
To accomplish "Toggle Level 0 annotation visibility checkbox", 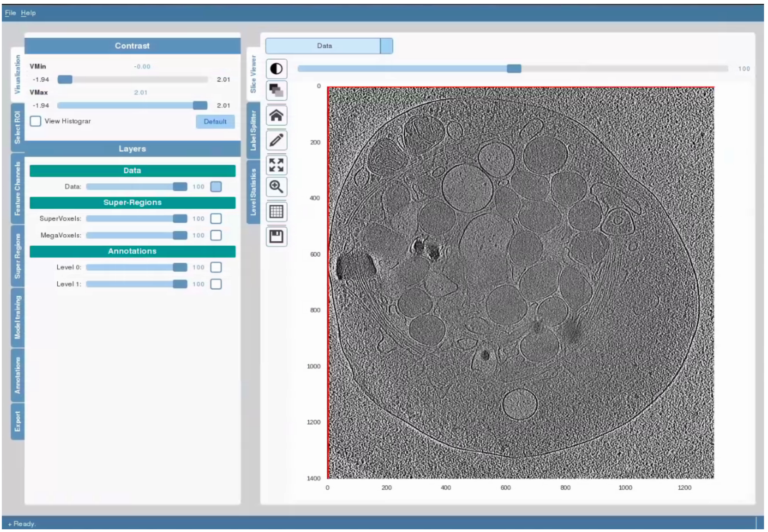I will [216, 267].
